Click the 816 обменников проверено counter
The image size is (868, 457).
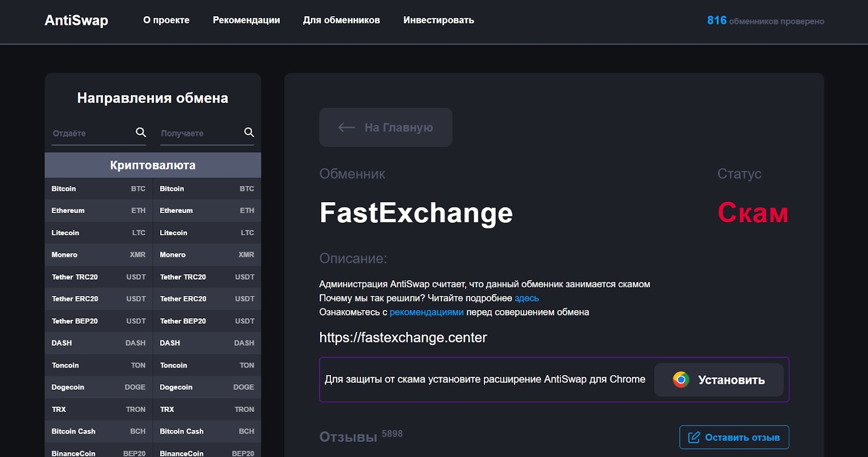coord(765,21)
